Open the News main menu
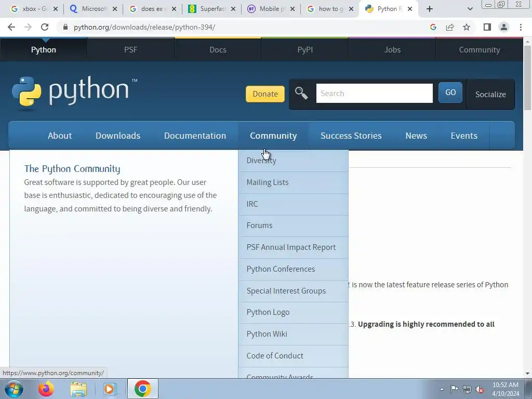The height and width of the screenshot is (399, 532). click(416, 136)
